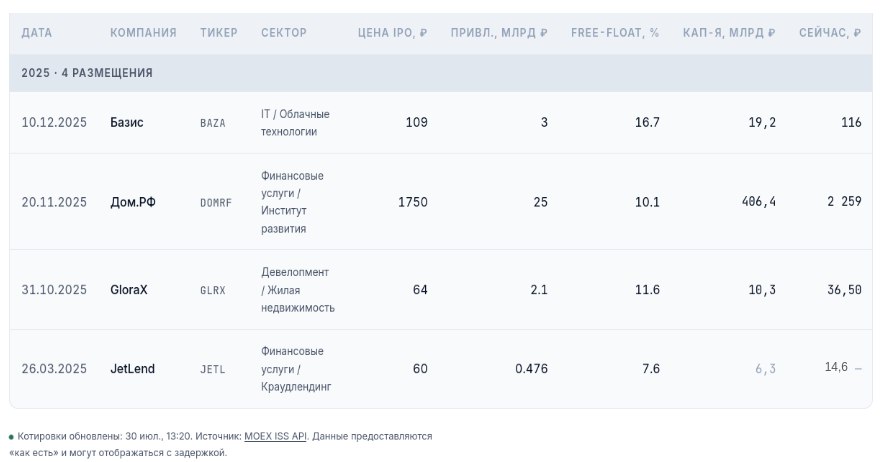The width and height of the screenshot is (883, 462).
Task: Click JetLend current price 14,6
Action: pos(836,367)
